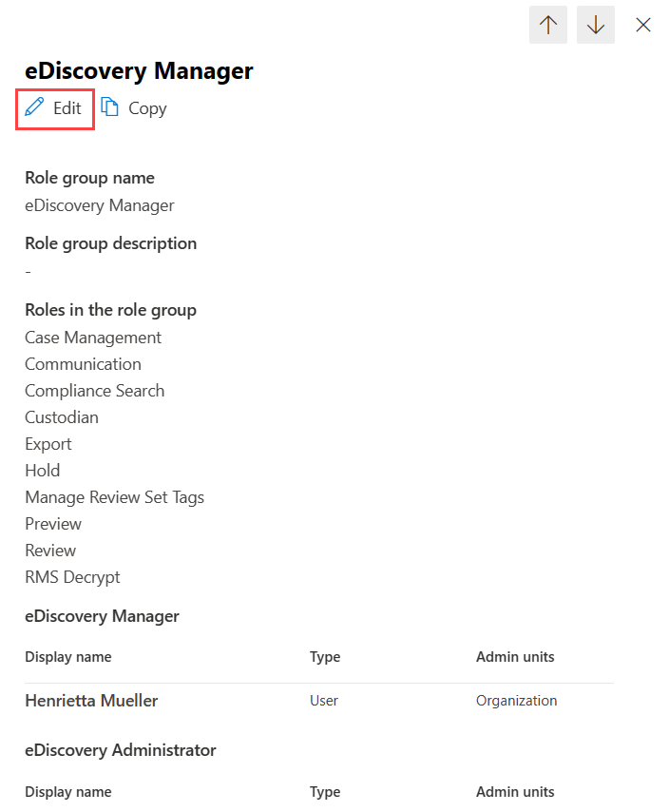Select the Preview role
The image size is (669, 812).
coord(53,524)
